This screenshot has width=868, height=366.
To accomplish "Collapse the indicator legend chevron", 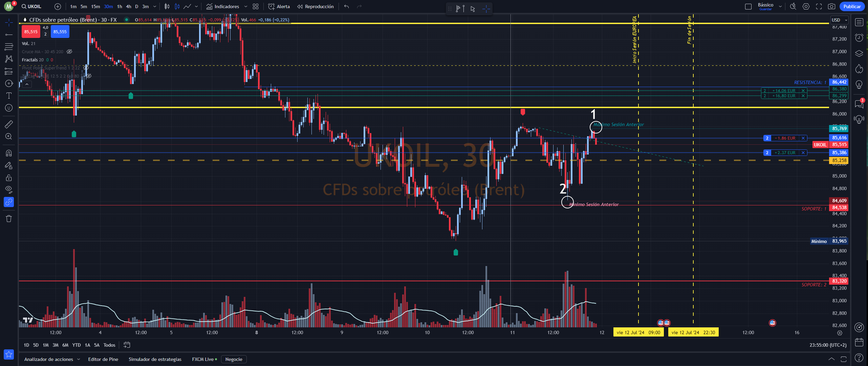I will 27,84.
